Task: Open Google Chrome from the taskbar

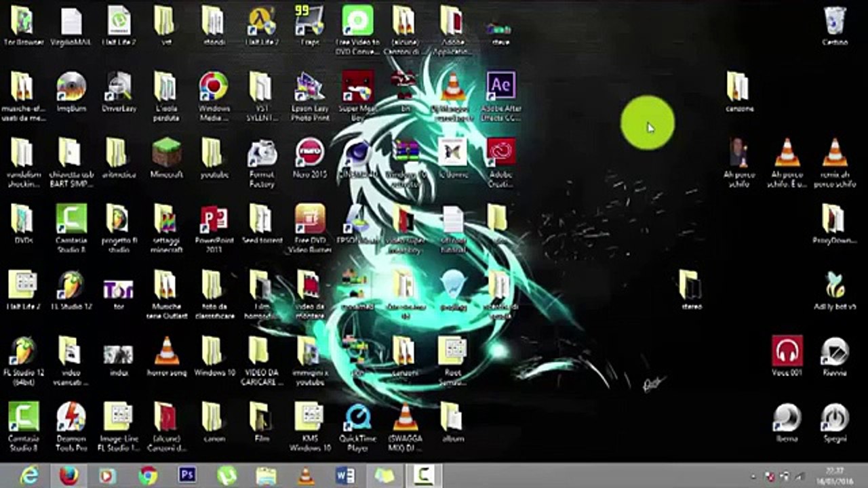Action: click(147, 476)
